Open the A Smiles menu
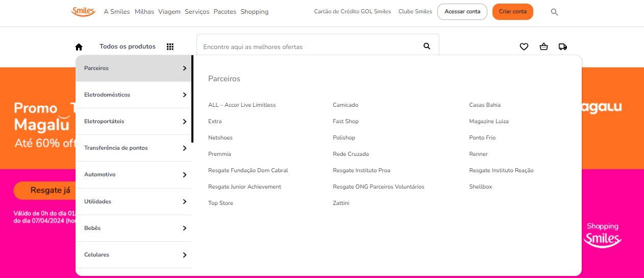Viewport: 644px width, 278px height. 117,11
